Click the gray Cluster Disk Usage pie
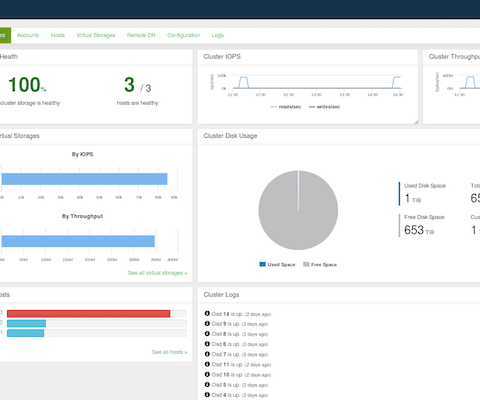The width and height of the screenshot is (480, 400). 298,210
